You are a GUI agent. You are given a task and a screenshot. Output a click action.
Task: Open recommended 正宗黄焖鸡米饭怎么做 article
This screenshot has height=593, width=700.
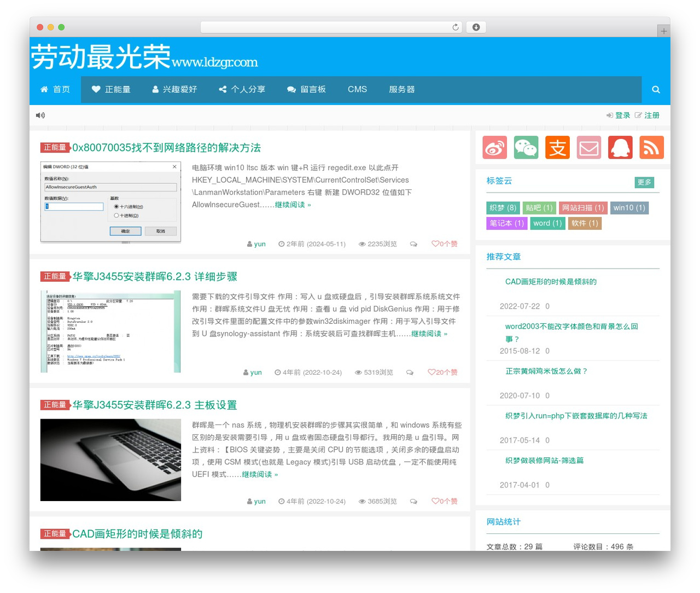(x=546, y=371)
